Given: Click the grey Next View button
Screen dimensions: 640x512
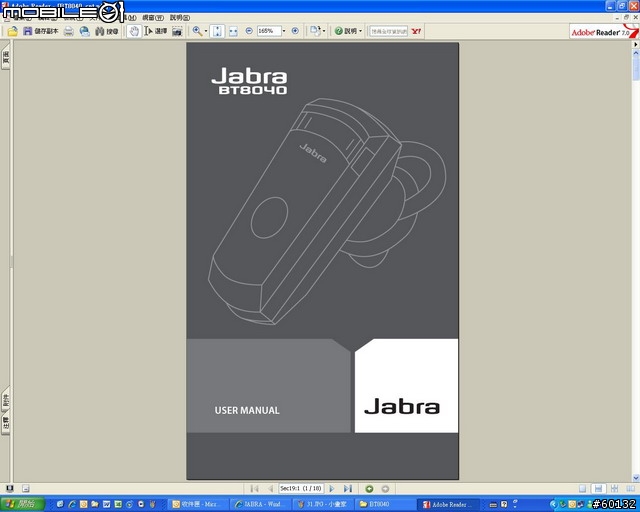Looking at the screenshot, I should [385, 488].
